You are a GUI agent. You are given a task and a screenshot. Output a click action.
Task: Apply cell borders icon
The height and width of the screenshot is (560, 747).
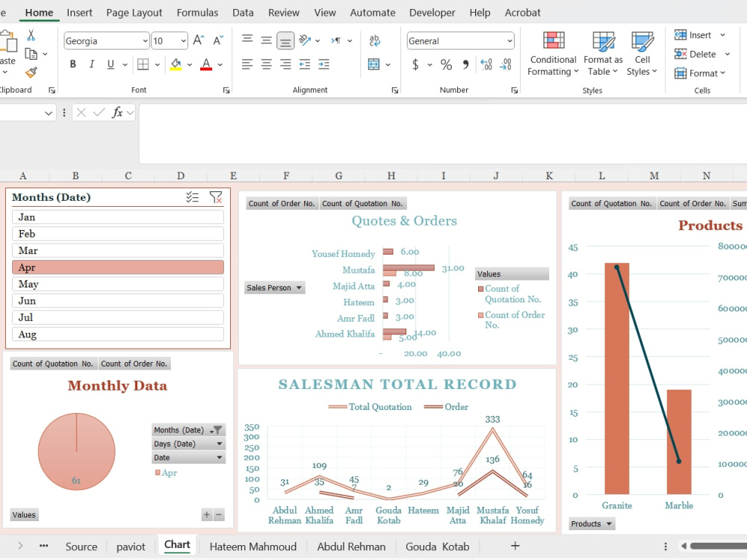point(143,63)
